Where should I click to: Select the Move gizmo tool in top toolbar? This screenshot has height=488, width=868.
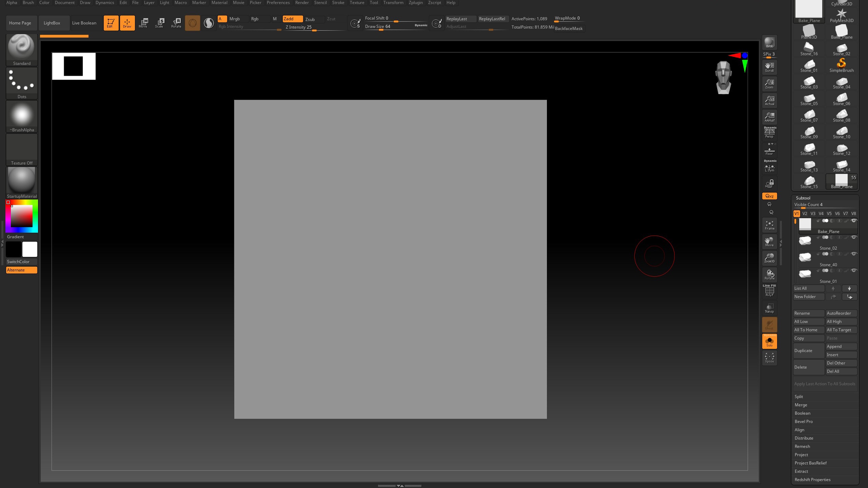tap(143, 23)
